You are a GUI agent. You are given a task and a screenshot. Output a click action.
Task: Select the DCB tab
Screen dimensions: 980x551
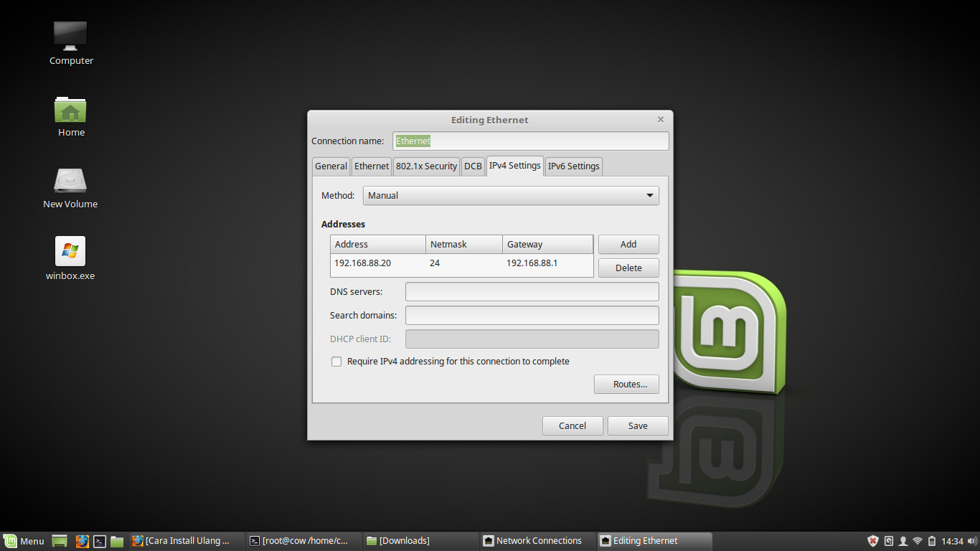point(473,166)
